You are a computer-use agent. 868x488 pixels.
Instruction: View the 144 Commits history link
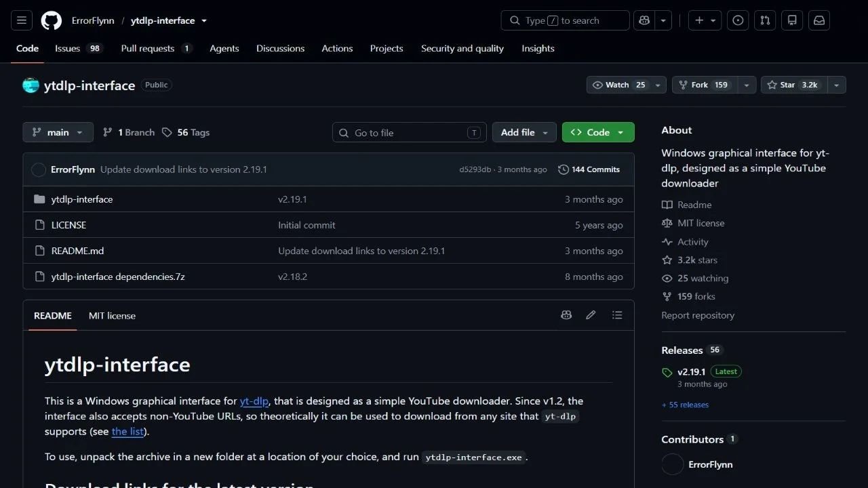point(589,169)
